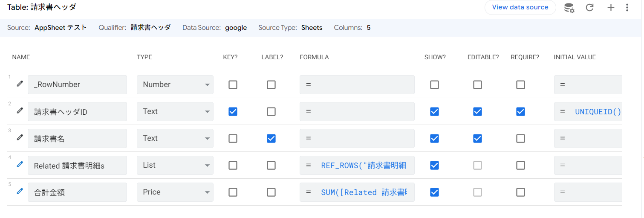Image resolution: width=644 pixels, height=218 pixels.
Task: Enable SHOW checkbox for _RowNumber
Action: tap(434, 84)
